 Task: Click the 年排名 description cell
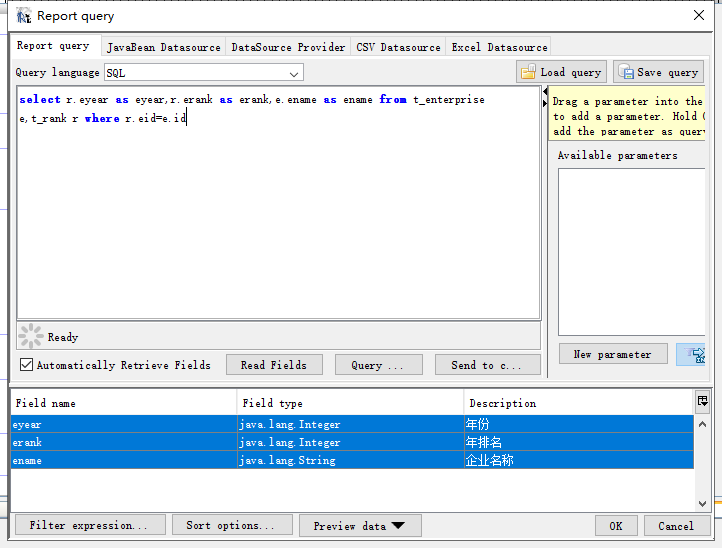pyautogui.click(x=579, y=442)
